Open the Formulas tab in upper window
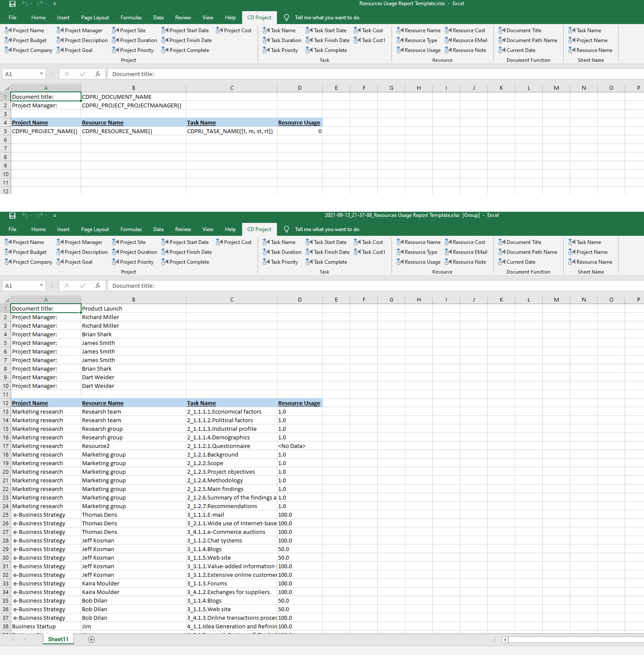Image resolution: width=644 pixels, height=655 pixels. tap(131, 18)
